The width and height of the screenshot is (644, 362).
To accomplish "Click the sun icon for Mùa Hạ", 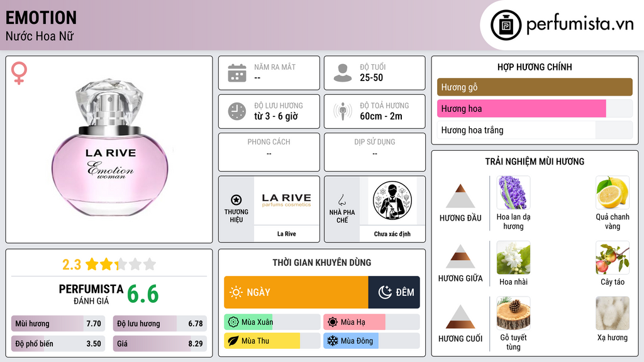I will click(x=333, y=322).
